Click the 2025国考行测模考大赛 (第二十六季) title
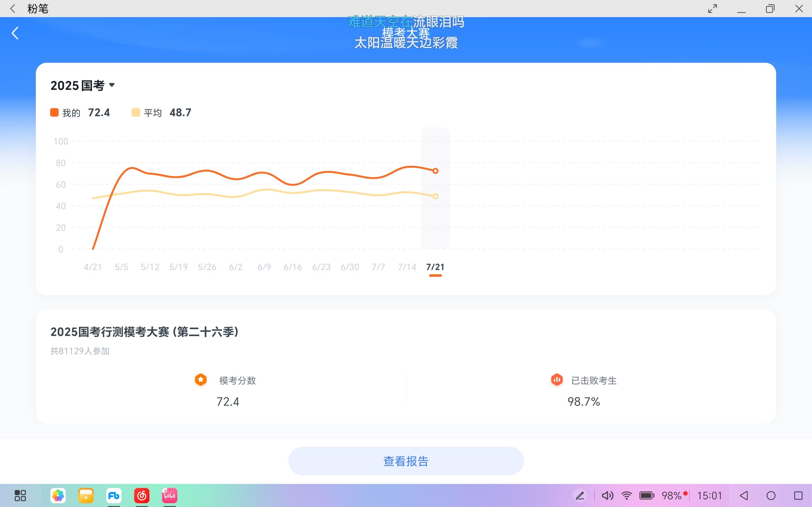The image size is (812, 507). coord(144,332)
